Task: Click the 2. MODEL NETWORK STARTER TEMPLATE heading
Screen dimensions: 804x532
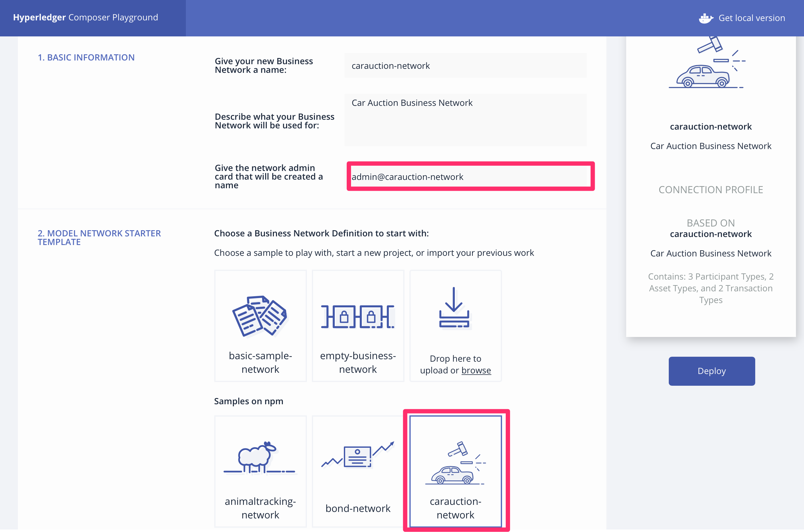Action: (x=99, y=238)
